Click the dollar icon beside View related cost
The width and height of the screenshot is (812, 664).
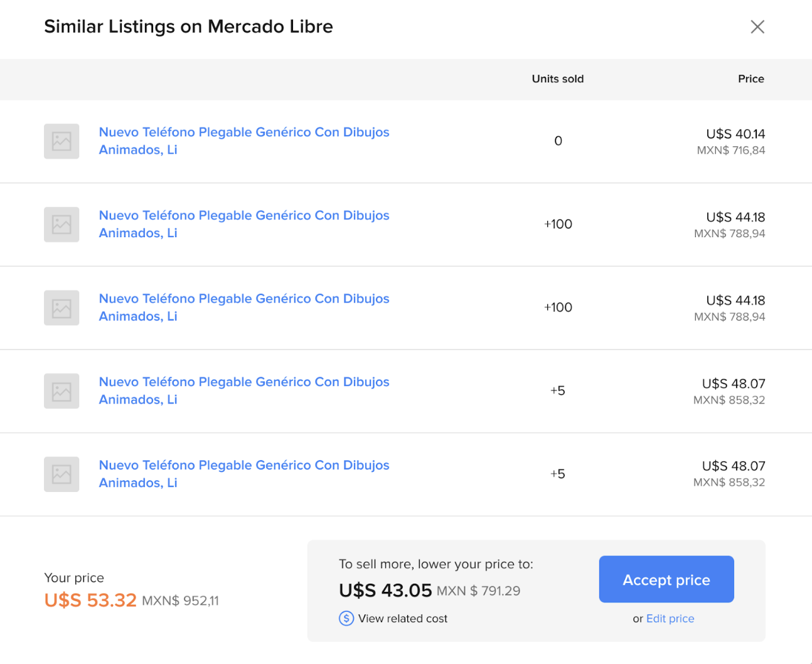click(346, 618)
